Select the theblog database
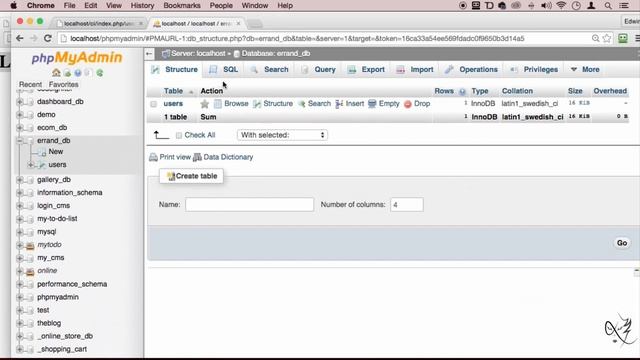 49,323
